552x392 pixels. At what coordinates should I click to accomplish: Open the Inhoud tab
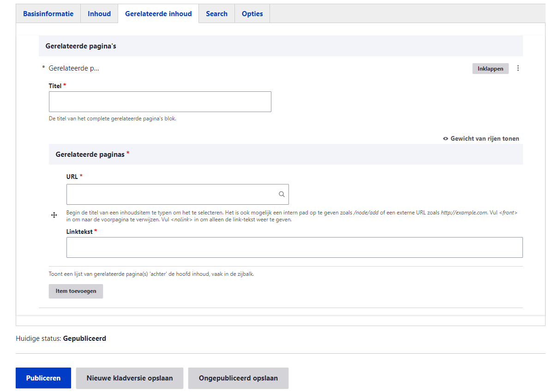[x=99, y=14]
